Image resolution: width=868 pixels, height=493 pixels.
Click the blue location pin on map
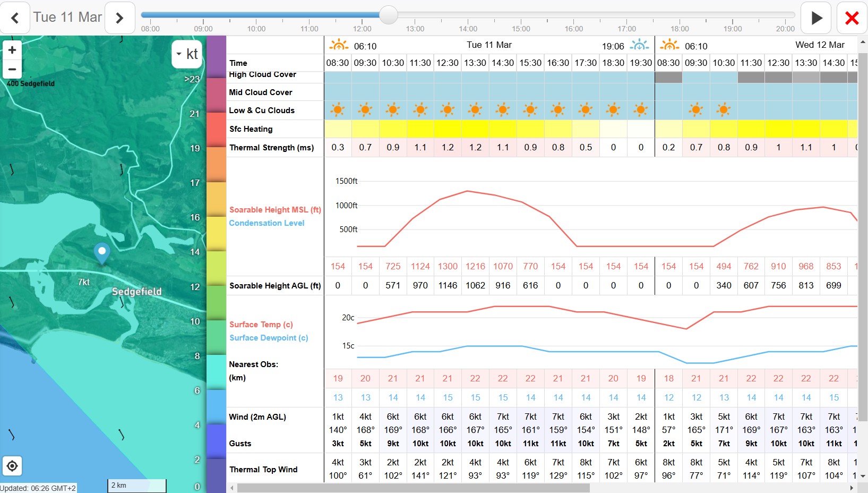coord(101,253)
